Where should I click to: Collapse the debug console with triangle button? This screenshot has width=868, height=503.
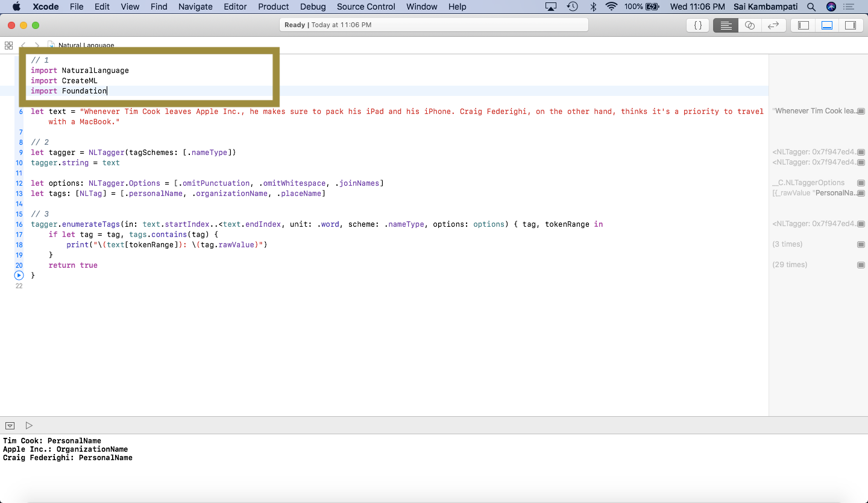pyautogui.click(x=10, y=425)
